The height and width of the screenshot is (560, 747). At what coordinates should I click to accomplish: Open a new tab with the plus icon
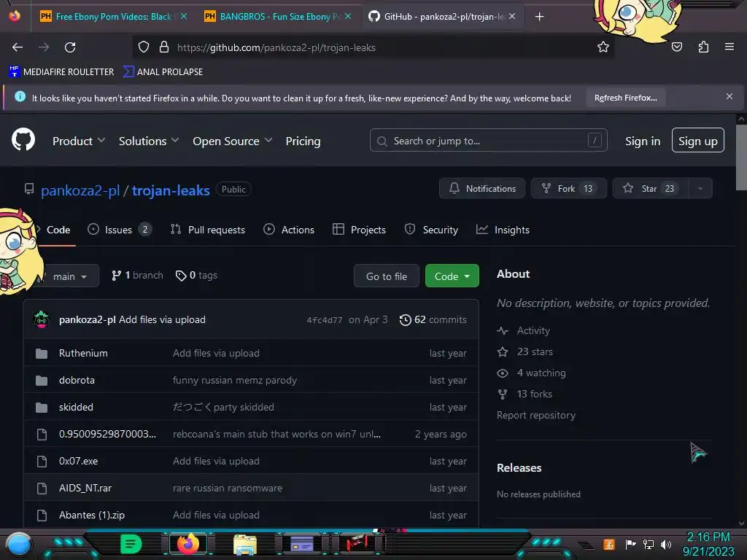[539, 17]
